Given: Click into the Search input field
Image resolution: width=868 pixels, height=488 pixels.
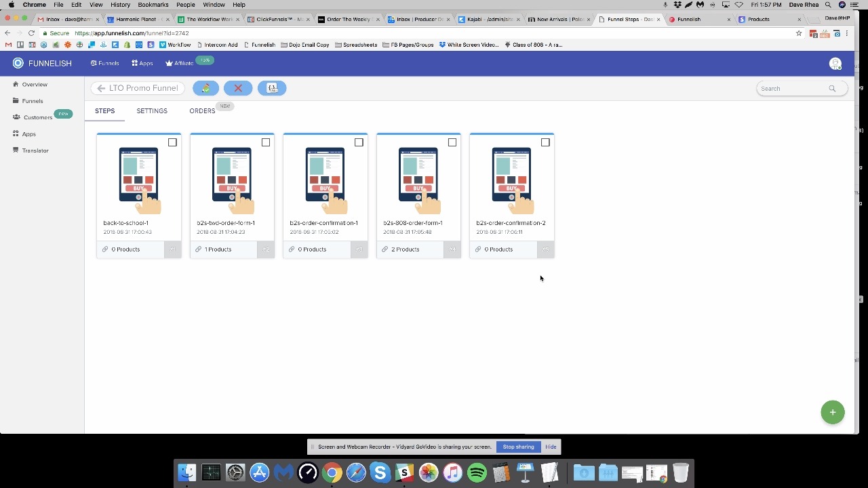Looking at the screenshot, I should pyautogui.click(x=792, y=89).
